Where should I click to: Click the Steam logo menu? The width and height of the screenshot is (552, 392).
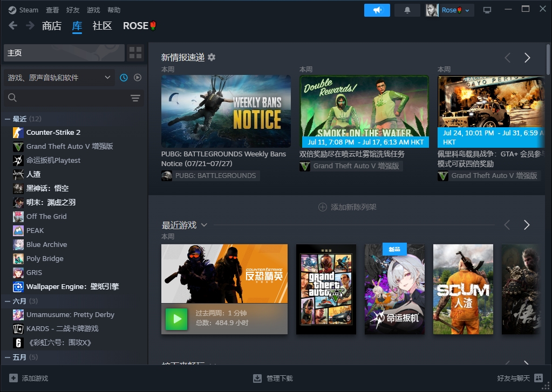click(x=12, y=10)
